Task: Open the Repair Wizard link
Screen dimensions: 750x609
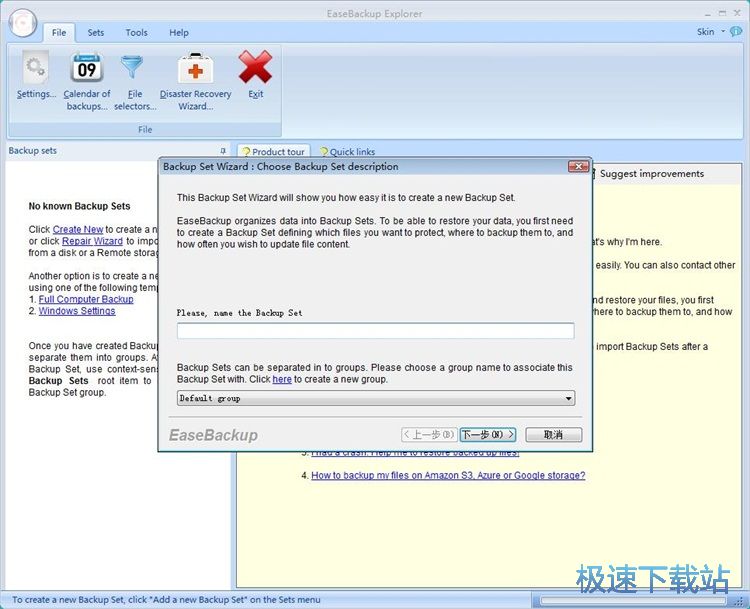Action: 92,241
